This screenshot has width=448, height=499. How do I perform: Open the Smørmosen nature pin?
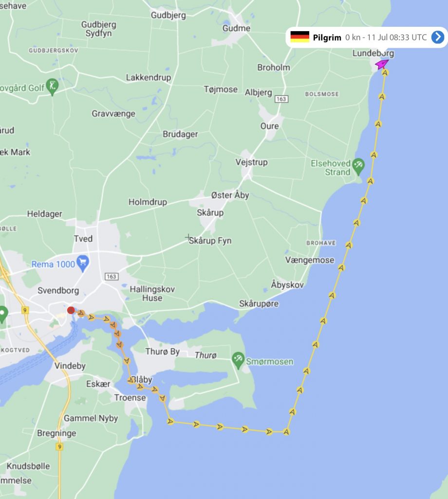[x=238, y=360]
